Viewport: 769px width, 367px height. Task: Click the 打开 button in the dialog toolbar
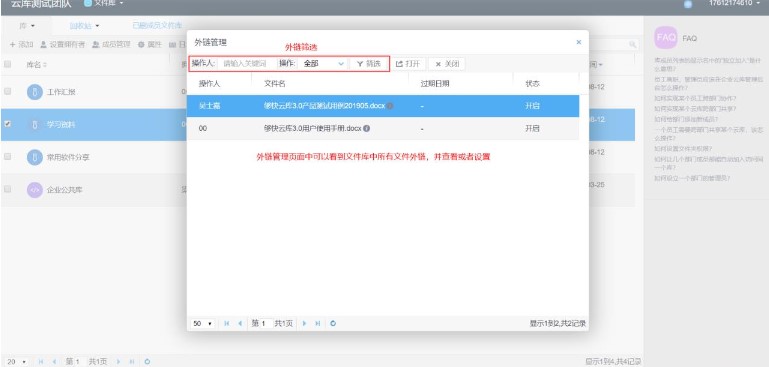408,64
